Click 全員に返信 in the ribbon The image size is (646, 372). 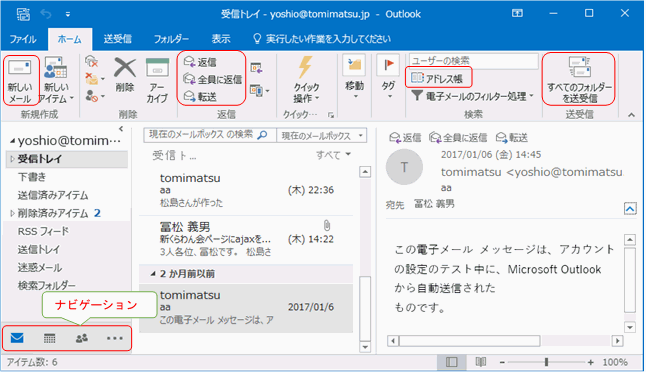(x=213, y=79)
